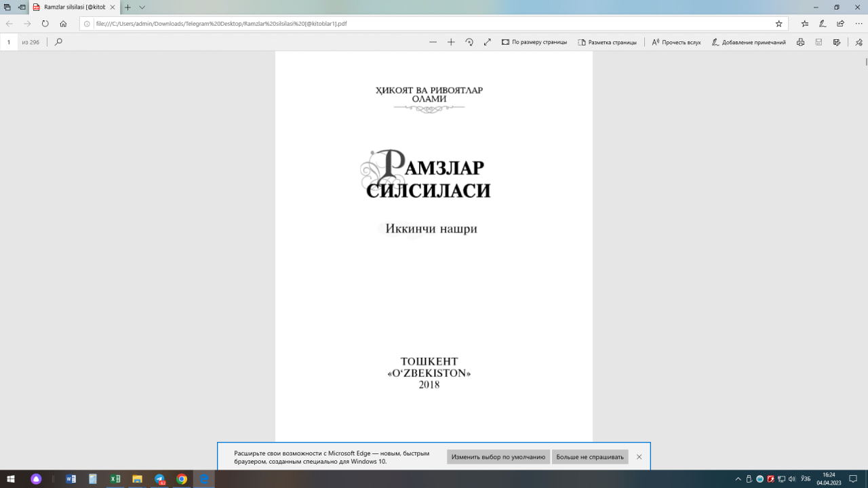Close the Microsoft Edge promotion banner
Viewport: 868px width, 488px height.
click(639, 457)
